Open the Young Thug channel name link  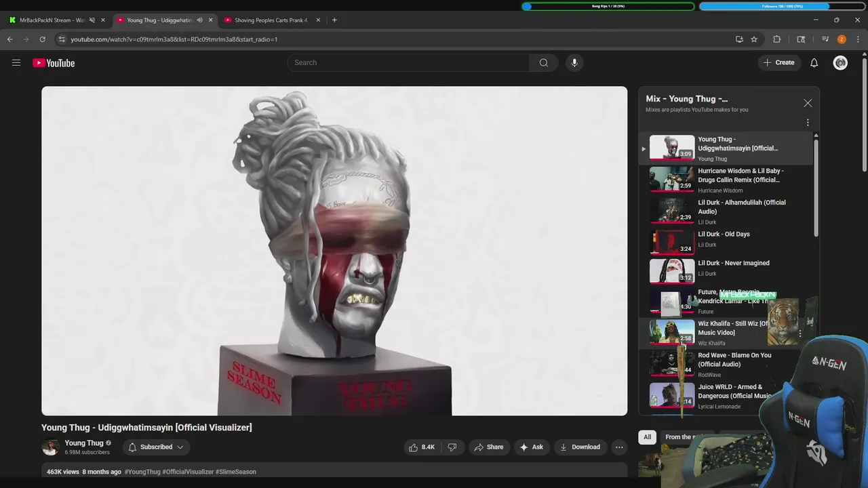click(x=84, y=443)
